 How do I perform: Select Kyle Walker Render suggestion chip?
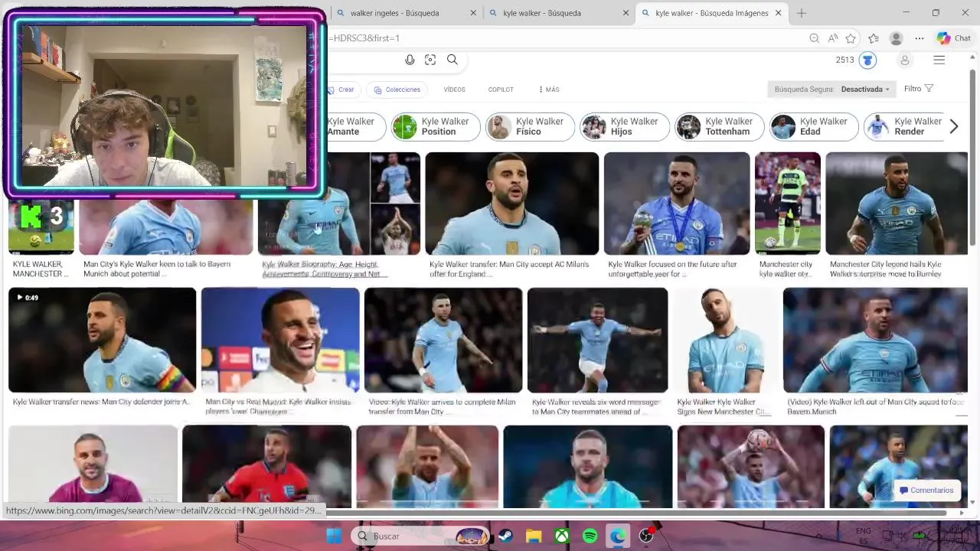click(905, 126)
